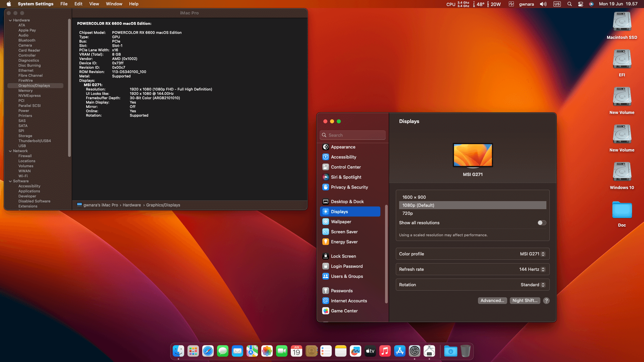This screenshot has height=362, width=644.
Task: Select the Energy Saver icon
Action: click(325, 242)
